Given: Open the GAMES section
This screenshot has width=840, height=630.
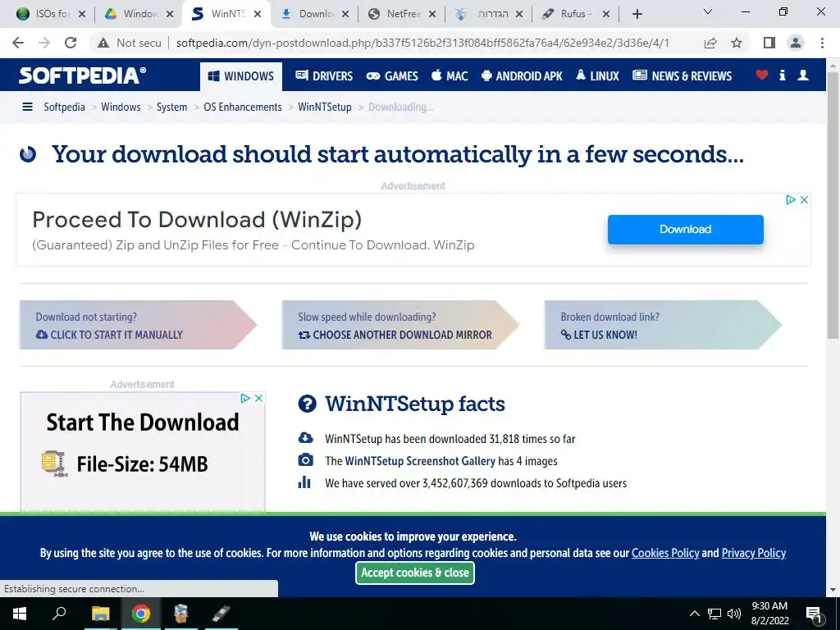Looking at the screenshot, I should click(x=392, y=76).
